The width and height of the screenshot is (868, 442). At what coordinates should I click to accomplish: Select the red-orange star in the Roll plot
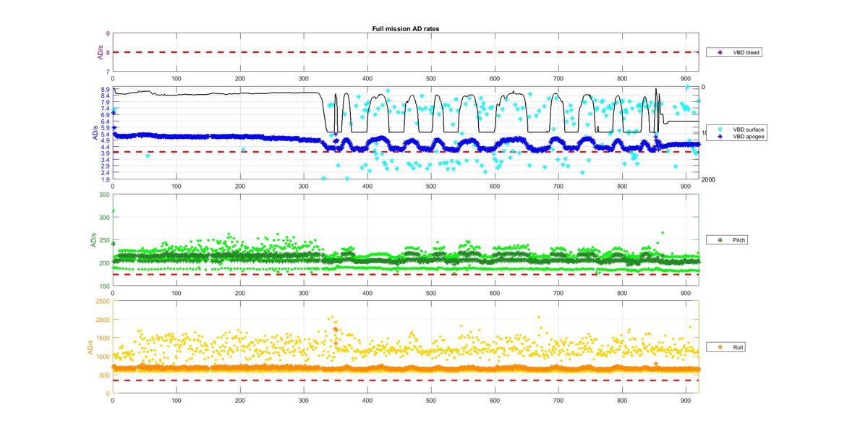click(x=336, y=330)
